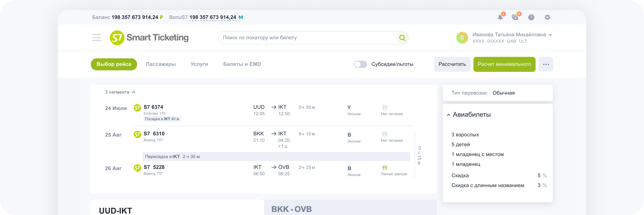Click the user avatar circle

point(462,38)
